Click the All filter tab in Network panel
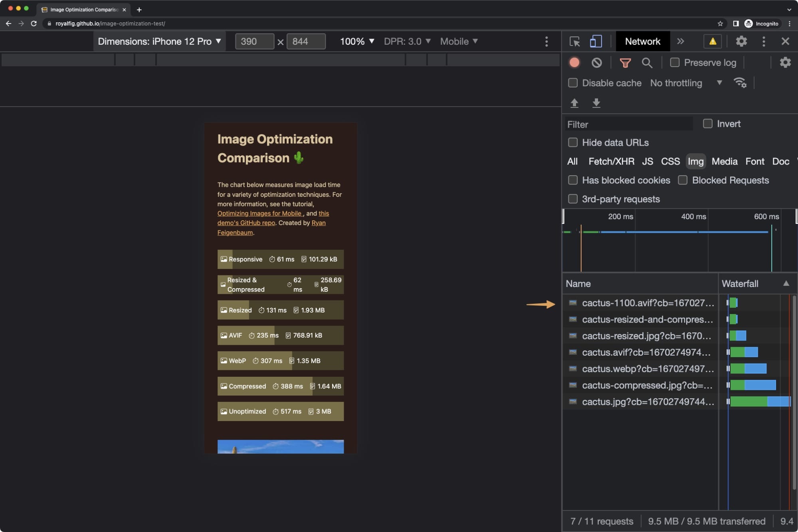Screen dimensions: 798x532 click(x=572, y=161)
